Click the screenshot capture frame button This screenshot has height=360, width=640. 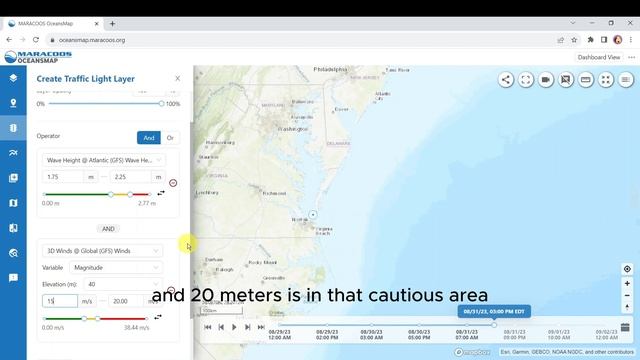tap(526, 80)
